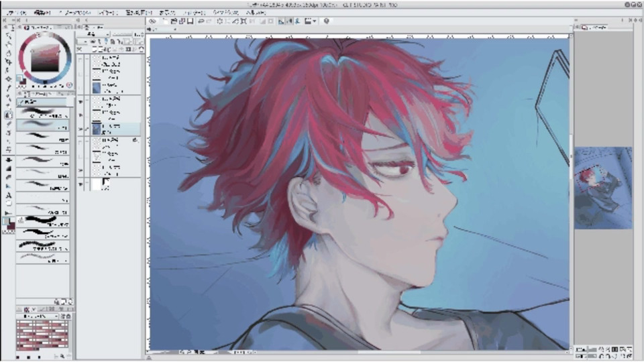Select dark maroon sub color in tool palette

pyautogui.click(x=11, y=225)
